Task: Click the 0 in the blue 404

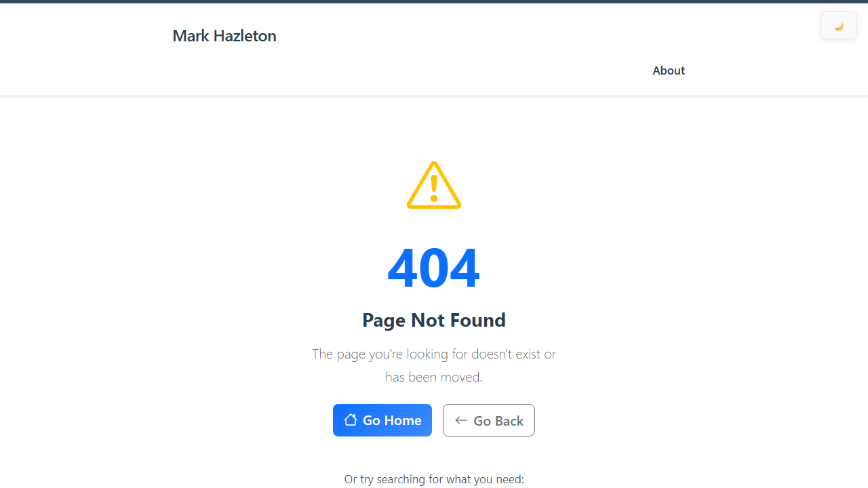Action: (x=434, y=268)
